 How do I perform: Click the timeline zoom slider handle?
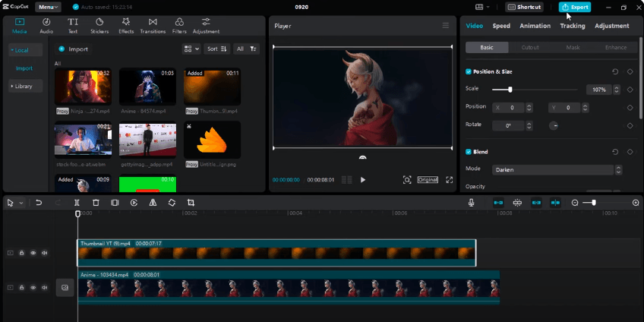[594, 203]
